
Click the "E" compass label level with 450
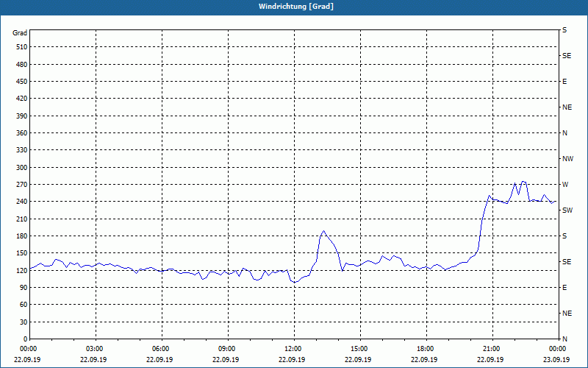coord(564,82)
